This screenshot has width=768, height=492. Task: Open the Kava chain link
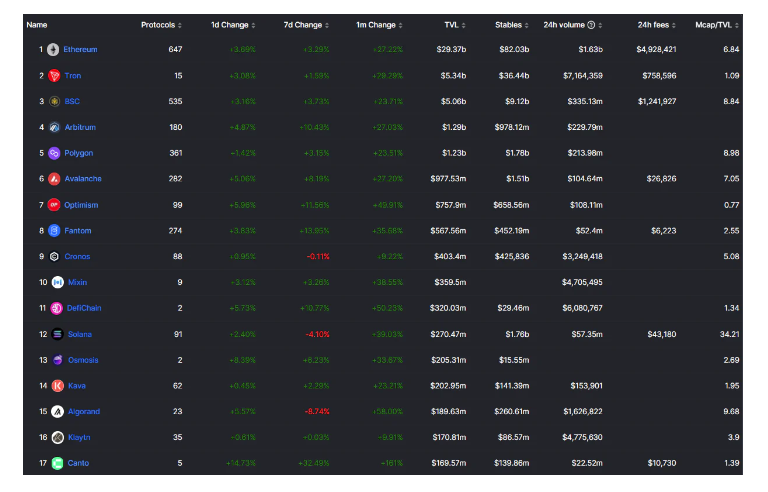click(77, 386)
